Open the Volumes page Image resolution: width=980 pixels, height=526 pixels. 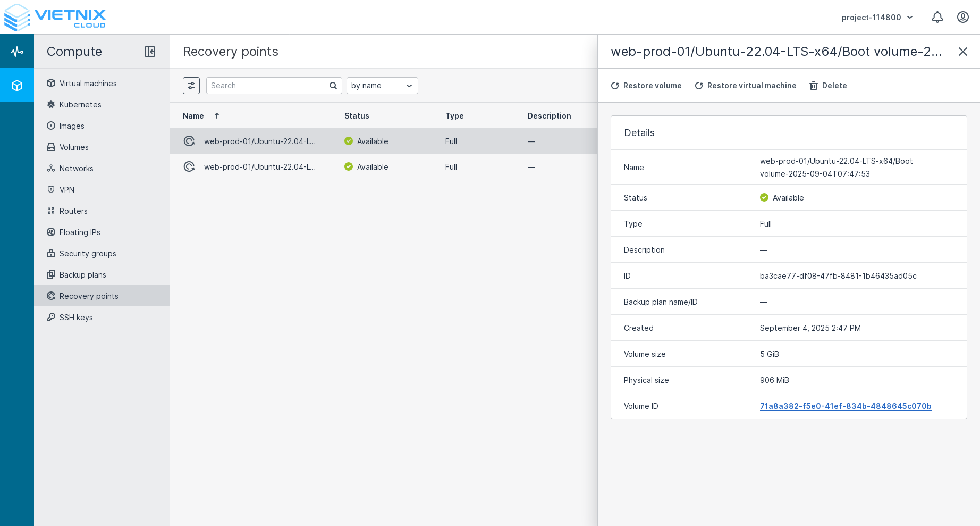[x=74, y=147]
